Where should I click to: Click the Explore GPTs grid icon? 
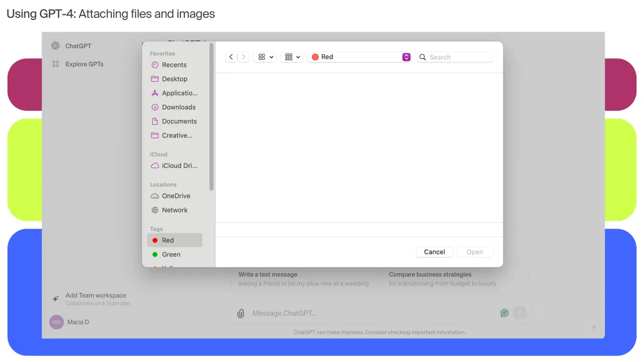[x=55, y=64]
